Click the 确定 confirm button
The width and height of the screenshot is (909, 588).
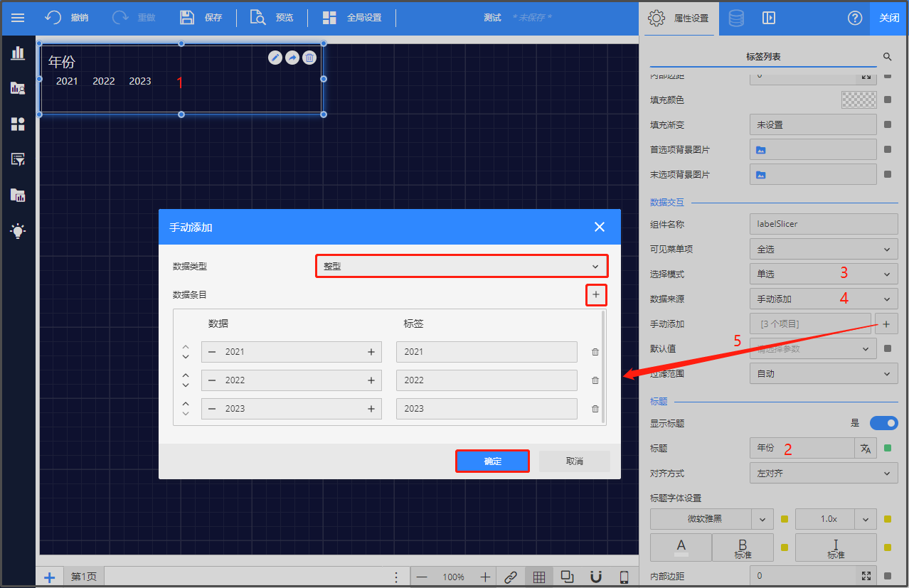(492, 461)
